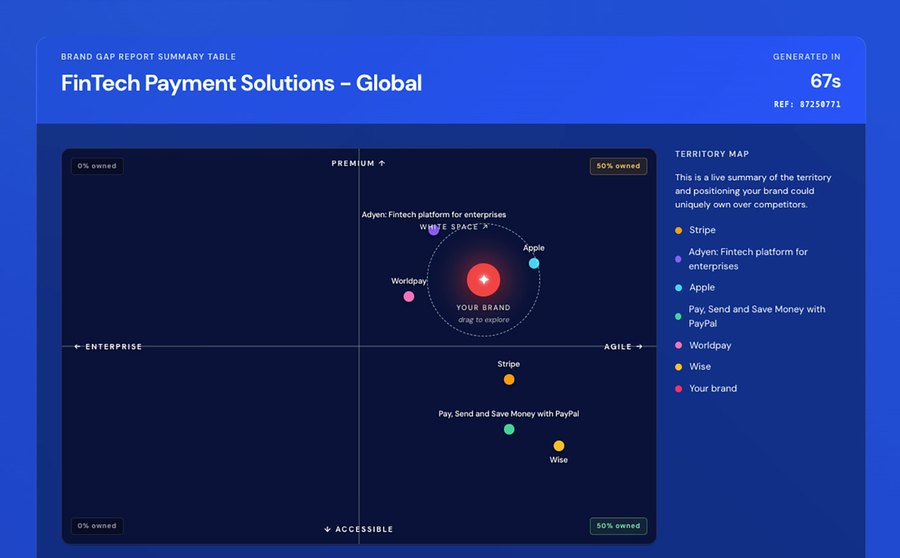This screenshot has width=900, height=558.
Task: Click the top-right 50% owned badge
Action: (x=618, y=166)
